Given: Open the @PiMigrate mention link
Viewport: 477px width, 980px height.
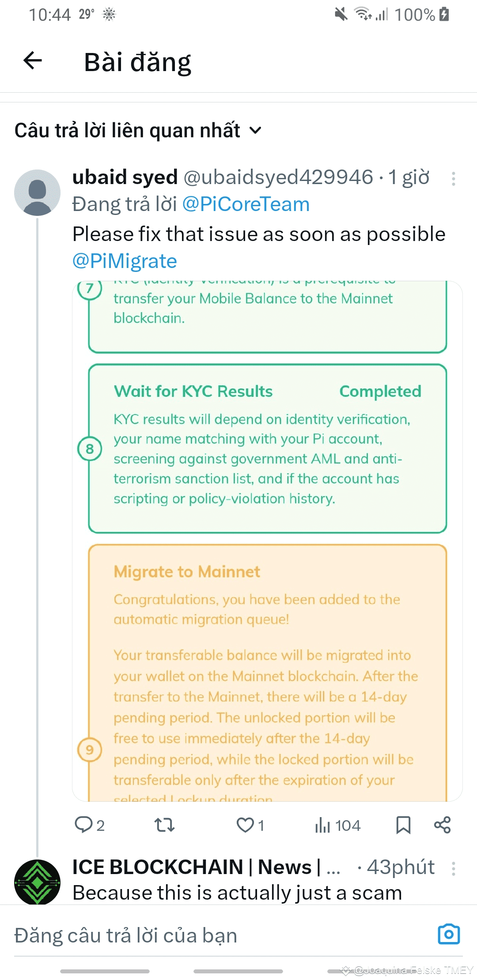Looking at the screenshot, I should [125, 261].
